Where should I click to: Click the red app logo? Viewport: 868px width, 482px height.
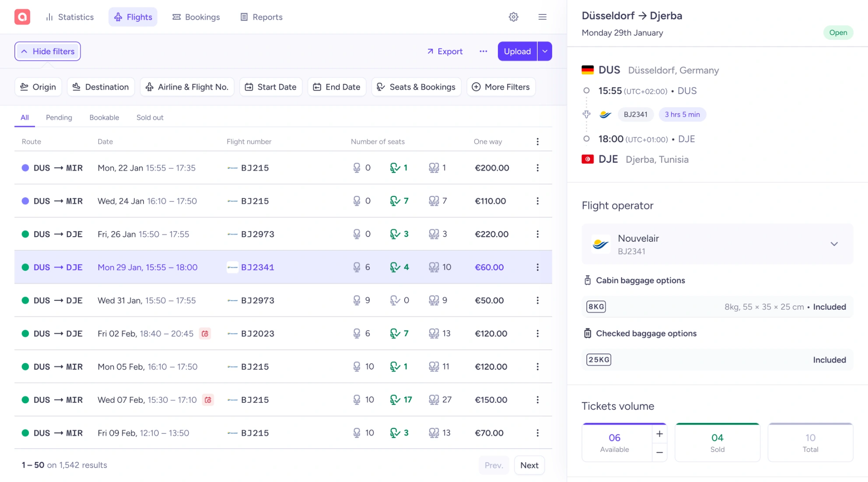coord(22,17)
